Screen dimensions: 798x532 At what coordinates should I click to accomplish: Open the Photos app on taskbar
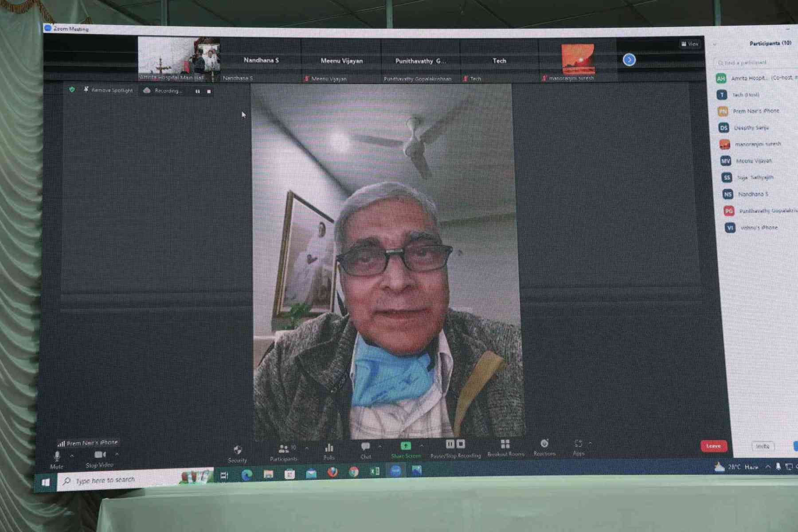click(417, 471)
